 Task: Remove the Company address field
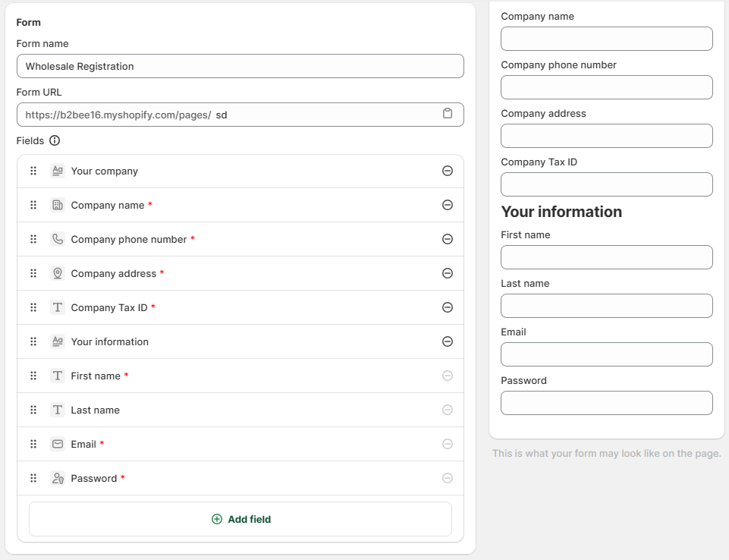pyautogui.click(x=448, y=273)
